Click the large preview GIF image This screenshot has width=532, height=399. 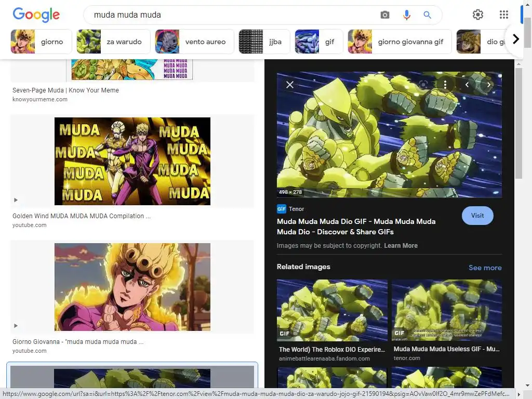(389, 135)
